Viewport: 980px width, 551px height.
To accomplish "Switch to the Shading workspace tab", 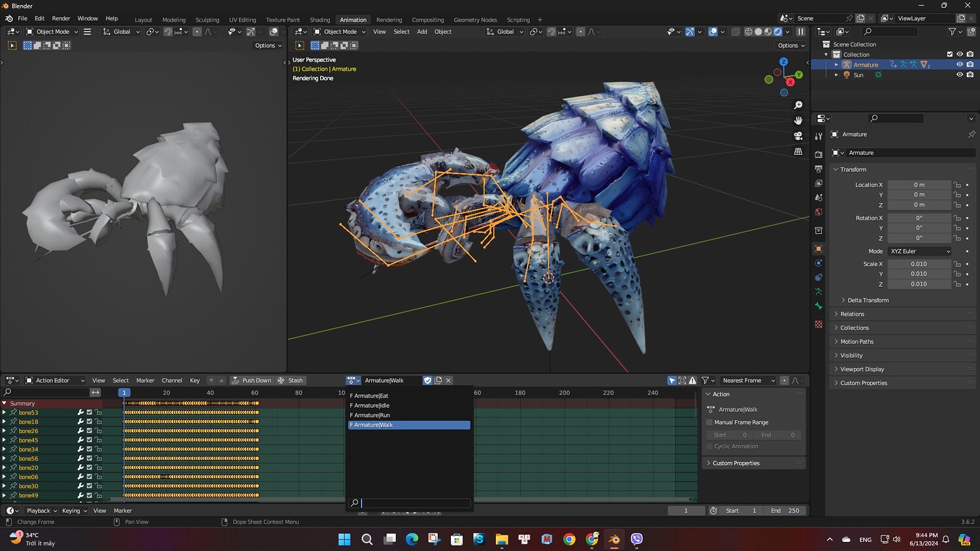I will 319,20.
